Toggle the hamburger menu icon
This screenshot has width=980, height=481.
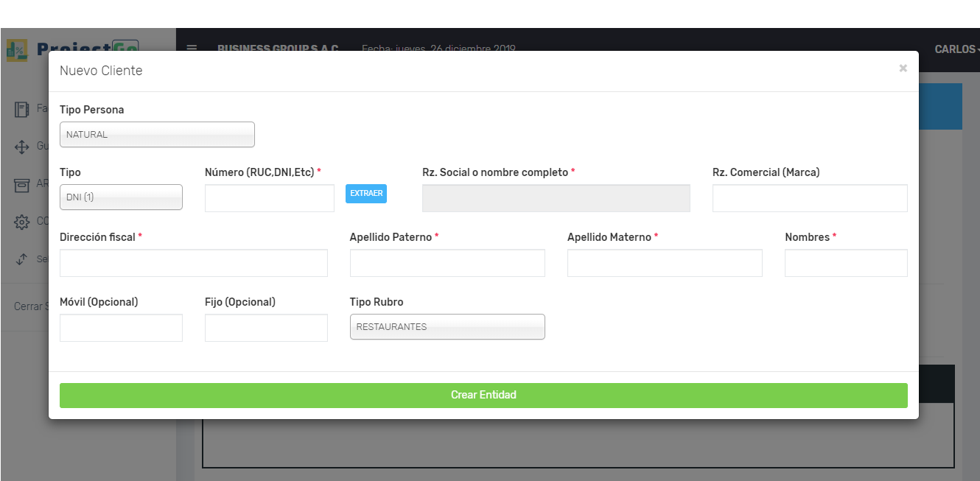pos(192,48)
